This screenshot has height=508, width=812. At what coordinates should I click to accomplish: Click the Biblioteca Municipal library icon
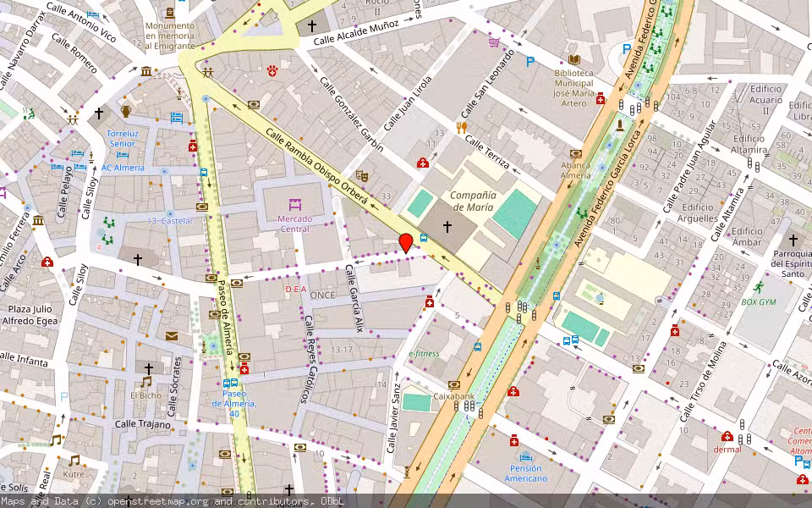[574, 60]
